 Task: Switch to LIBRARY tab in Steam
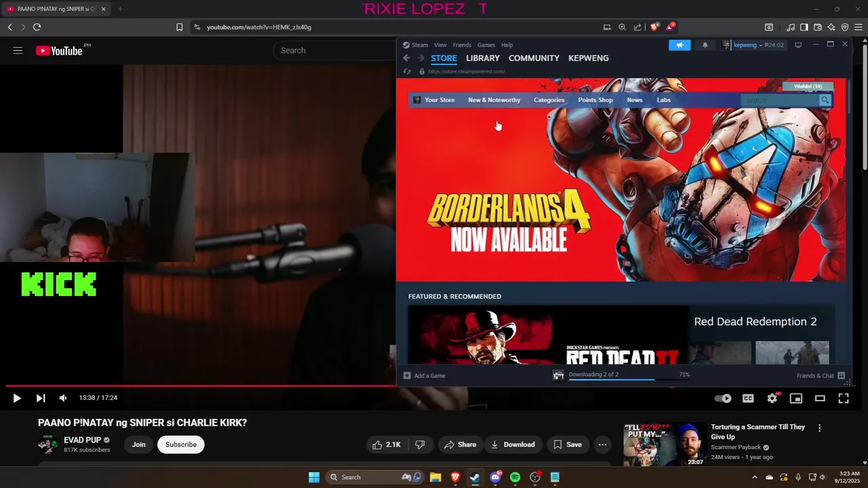pyautogui.click(x=483, y=58)
